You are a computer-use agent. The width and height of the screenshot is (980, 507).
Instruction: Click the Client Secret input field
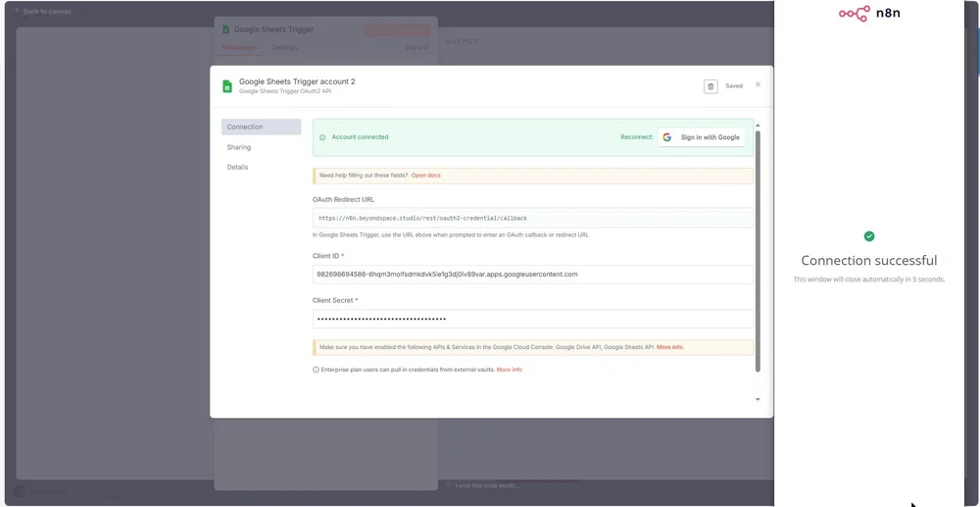pyautogui.click(x=533, y=319)
